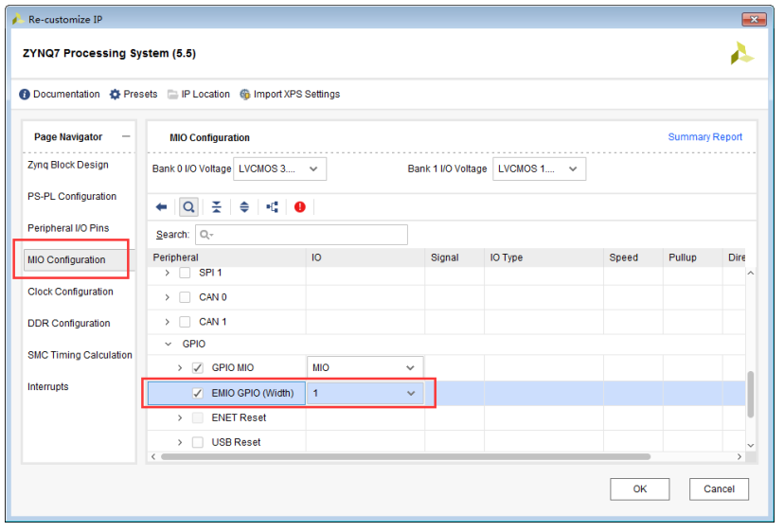
Task: Expand the CAN 0 row
Action: click(x=168, y=297)
